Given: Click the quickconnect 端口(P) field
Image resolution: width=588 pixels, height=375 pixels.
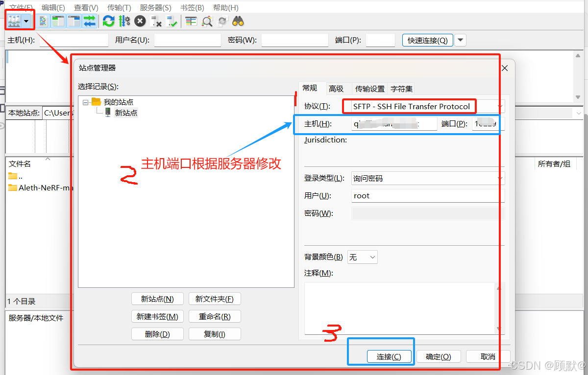Looking at the screenshot, I should coord(380,40).
